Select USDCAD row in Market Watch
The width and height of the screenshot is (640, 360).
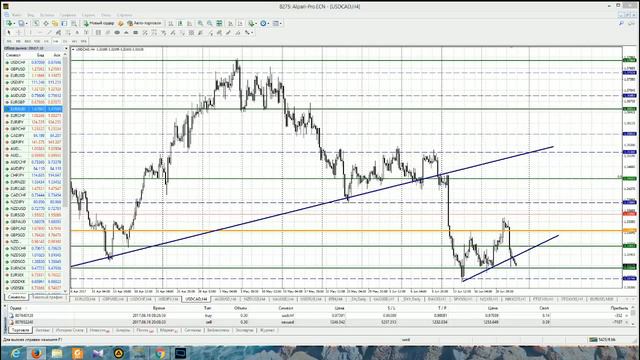[x=33, y=89]
